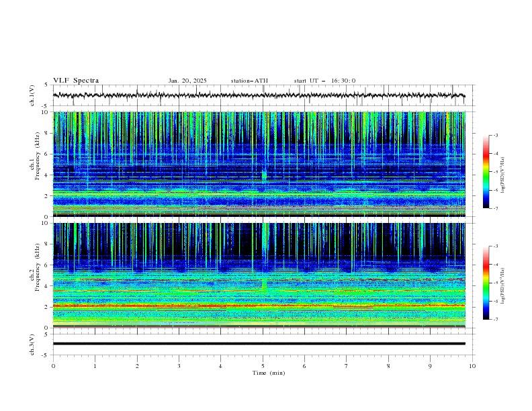The height and width of the screenshot is (411, 532).
Task: Select the date 'Jan. 20, 2025'
Action: [x=187, y=81]
